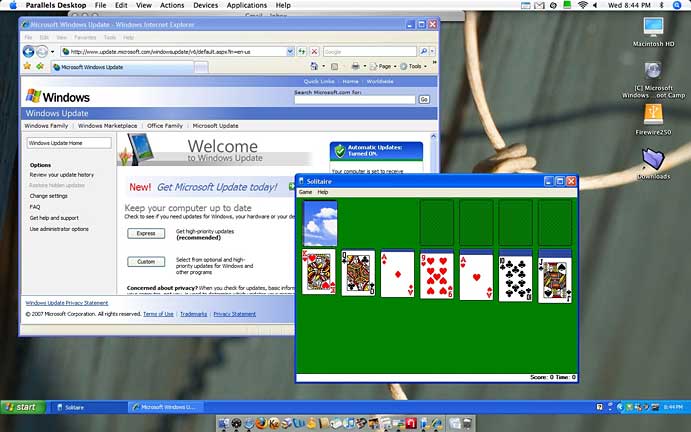Open the search provider dropdown arrow
Viewport: 691px width, 432px height.
[x=432, y=52]
